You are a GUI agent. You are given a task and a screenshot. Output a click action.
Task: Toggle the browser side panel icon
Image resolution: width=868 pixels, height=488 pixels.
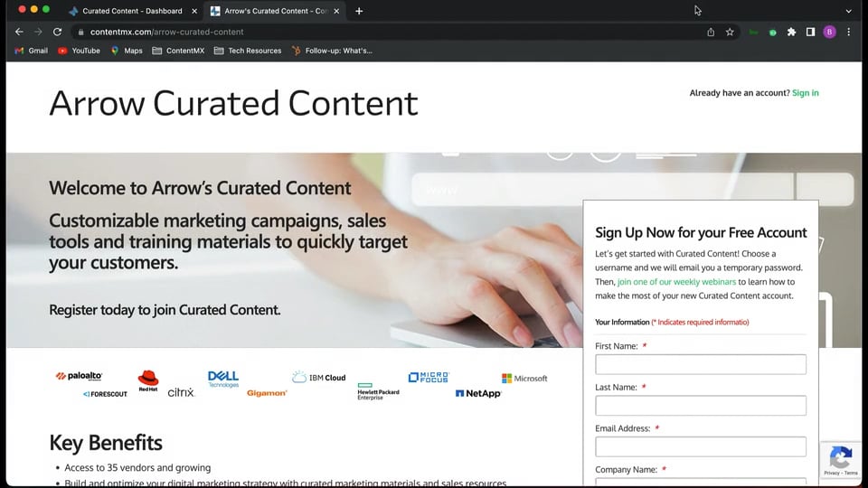tap(810, 33)
